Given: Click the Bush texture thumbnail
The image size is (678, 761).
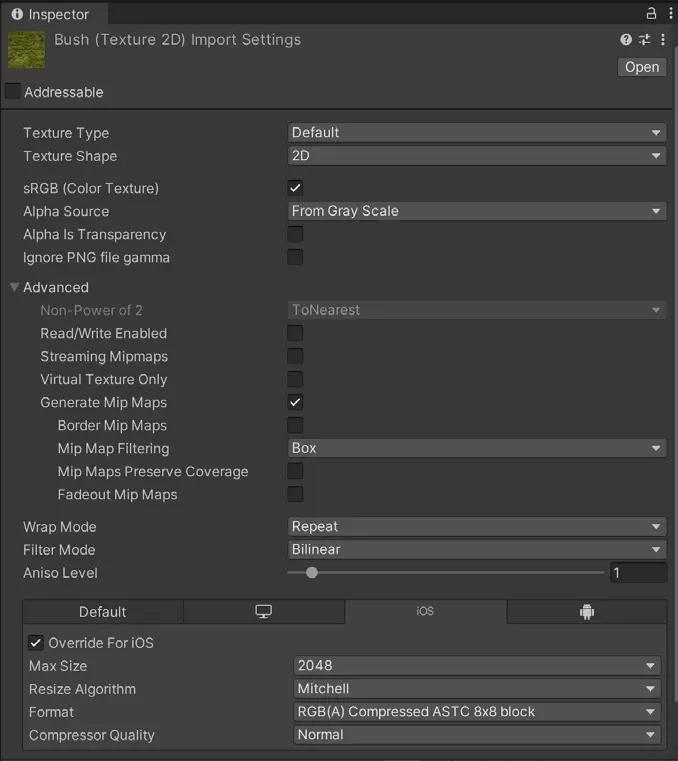Looking at the screenshot, I should [x=27, y=50].
